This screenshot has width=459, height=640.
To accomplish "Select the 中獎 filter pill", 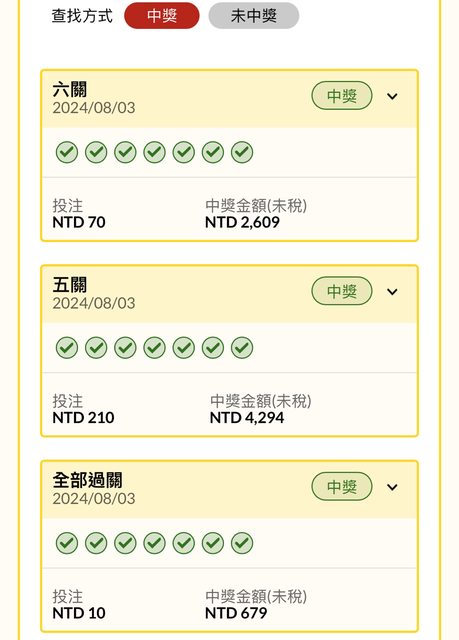I will click(x=162, y=16).
